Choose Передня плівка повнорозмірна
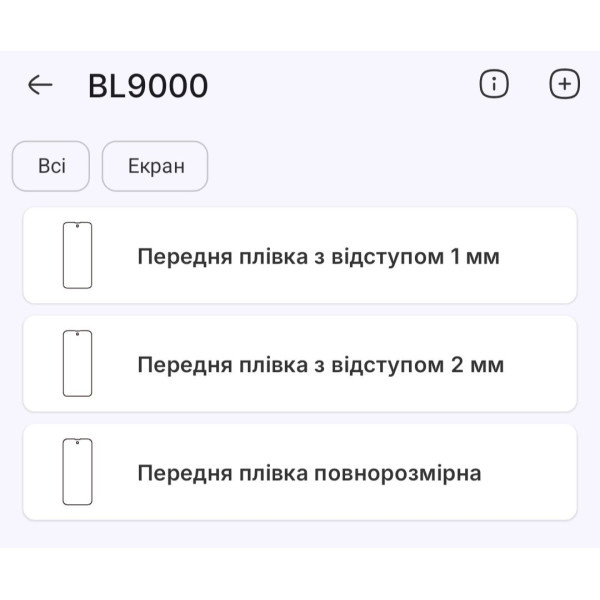Screen dimensions: 600x600 pos(309,473)
